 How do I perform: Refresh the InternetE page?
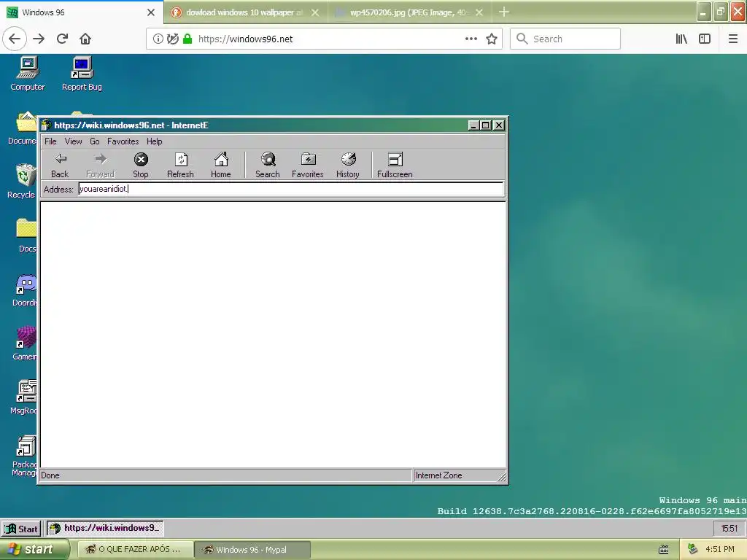[x=181, y=166]
